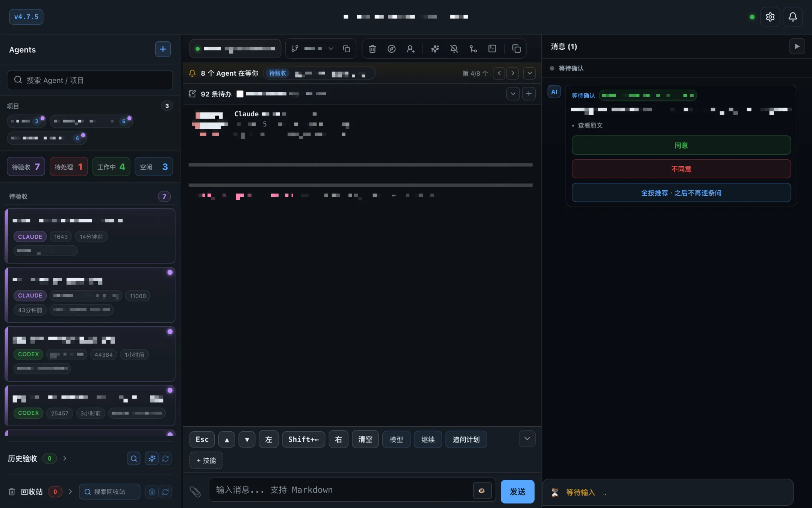The height and width of the screenshot is (508, 812).
Task: Click the 模型 quick command
Action: tap(396, 439)
